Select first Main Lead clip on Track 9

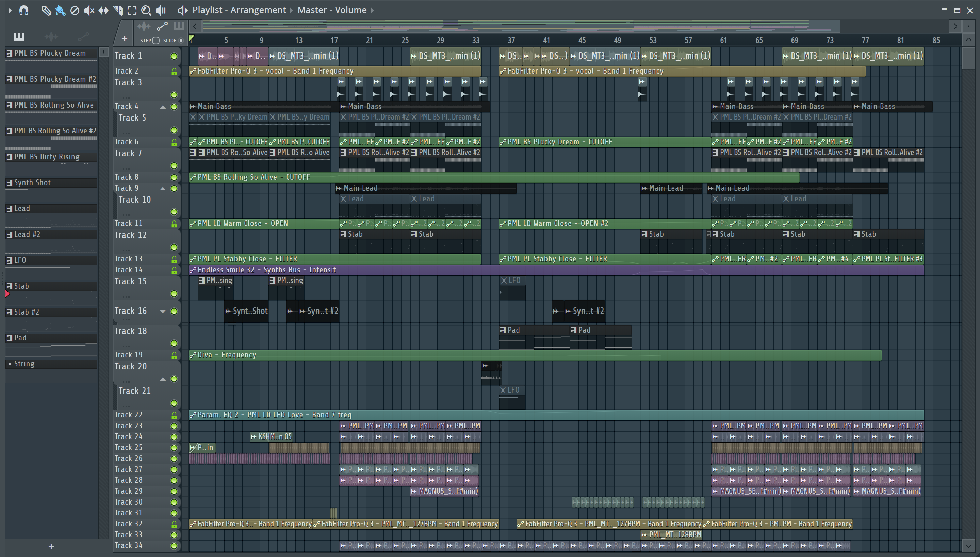(x=426, y=188)
